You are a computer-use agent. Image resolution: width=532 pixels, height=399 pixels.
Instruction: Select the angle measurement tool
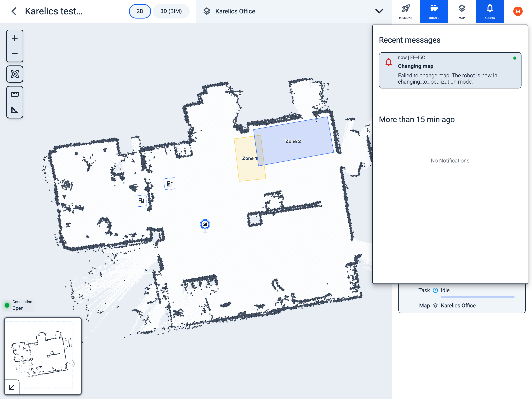click(15, 110)
